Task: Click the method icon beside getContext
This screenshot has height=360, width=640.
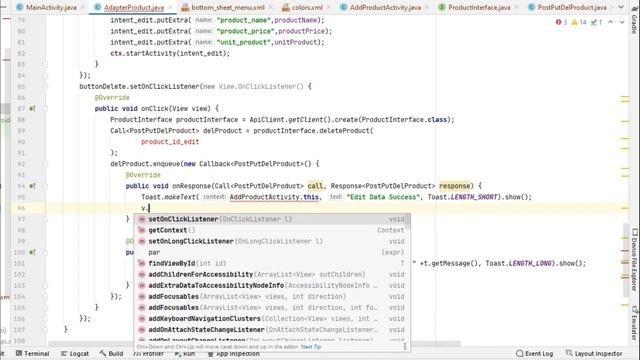Action: [142, 230]
